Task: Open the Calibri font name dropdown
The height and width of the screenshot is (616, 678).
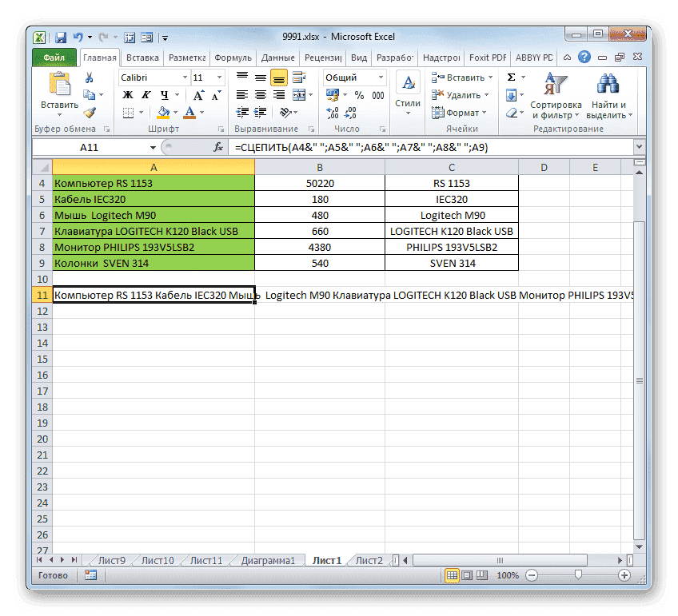Action: (184, 77)
